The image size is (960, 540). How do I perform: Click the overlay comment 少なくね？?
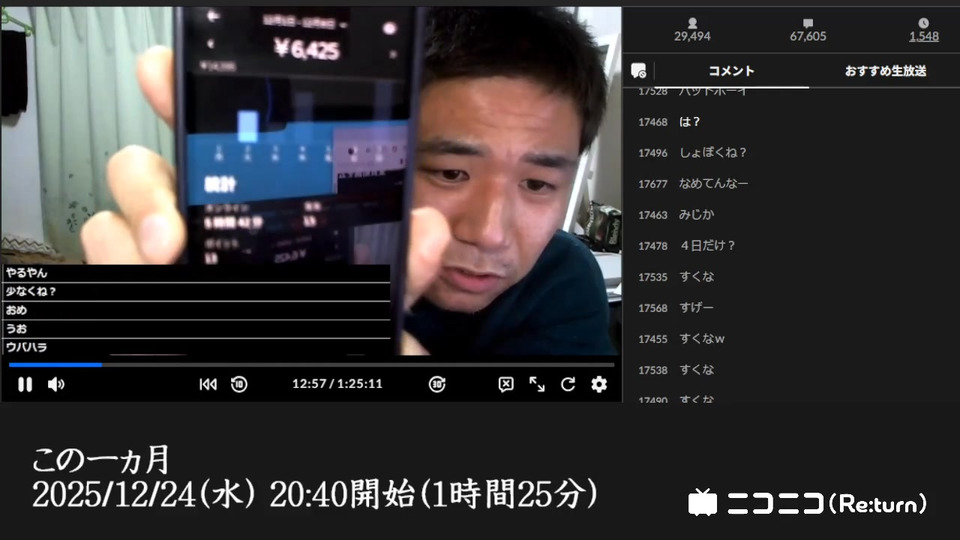pos(31,291)
